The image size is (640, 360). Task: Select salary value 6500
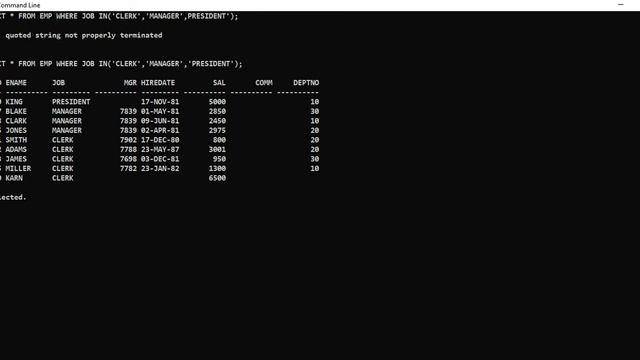point(217,178)
